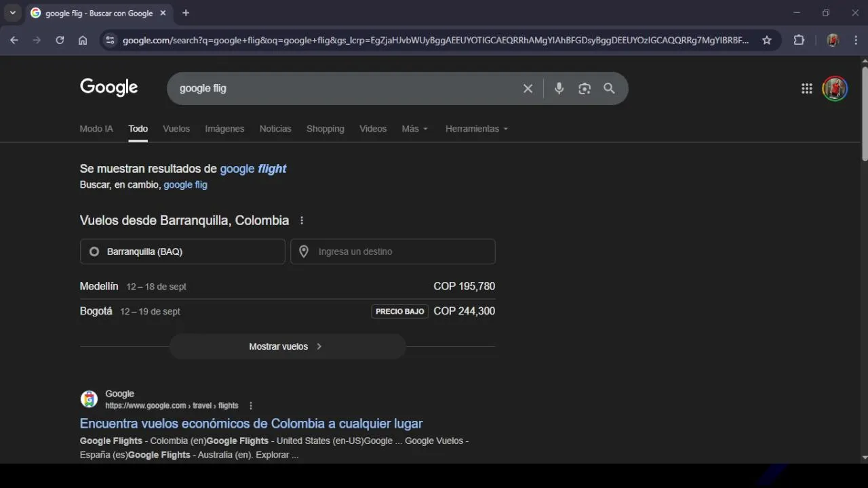Open the Videos tab
Screen dimensions: 868x488
click(373, 129)
